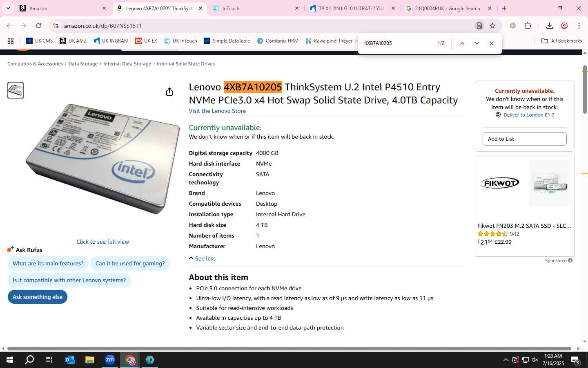
Task: Open the Chrome profile avatar icon
Action: (x=564, y=26)
